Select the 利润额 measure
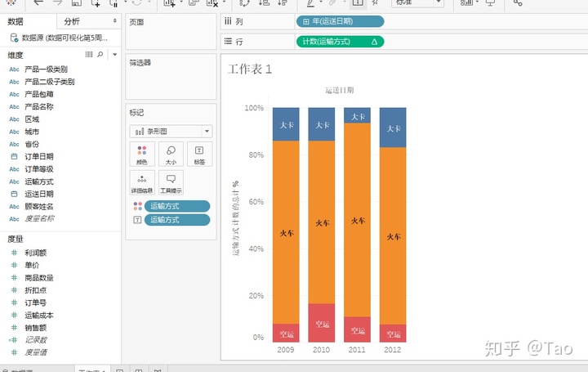The width and height of the screenshot is (588, 372). pyautogui.click(x=36, y=253)
